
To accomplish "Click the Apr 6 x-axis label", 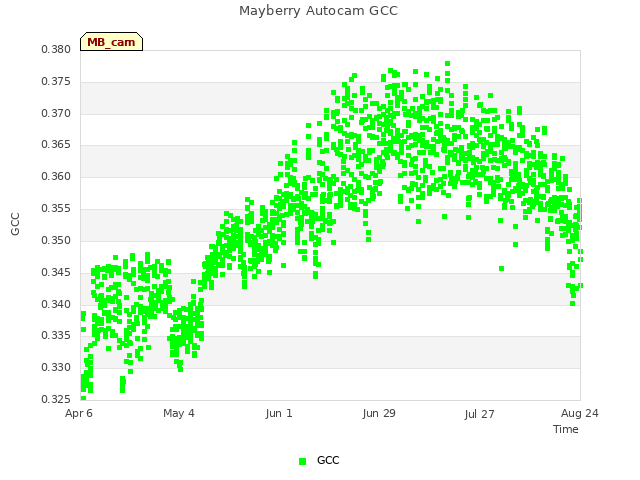I will coord(79,413).
